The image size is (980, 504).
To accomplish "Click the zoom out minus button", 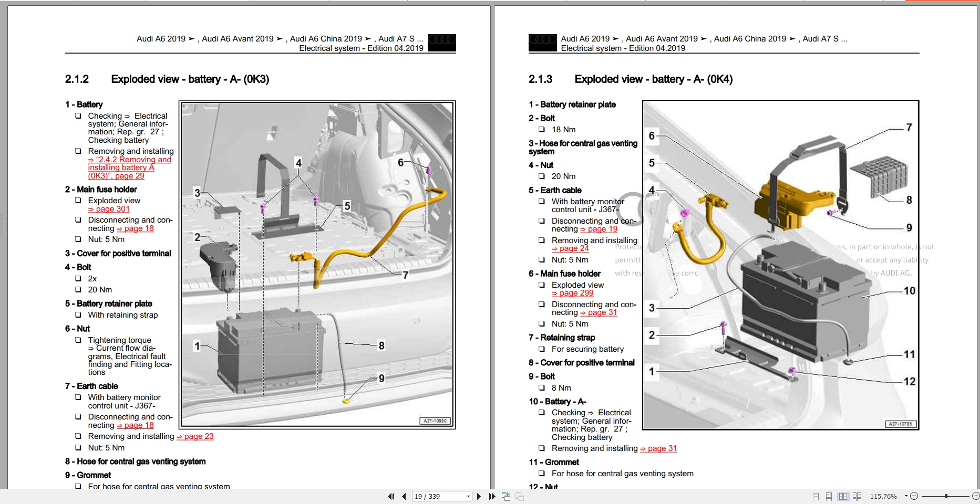I will point(914,496).
